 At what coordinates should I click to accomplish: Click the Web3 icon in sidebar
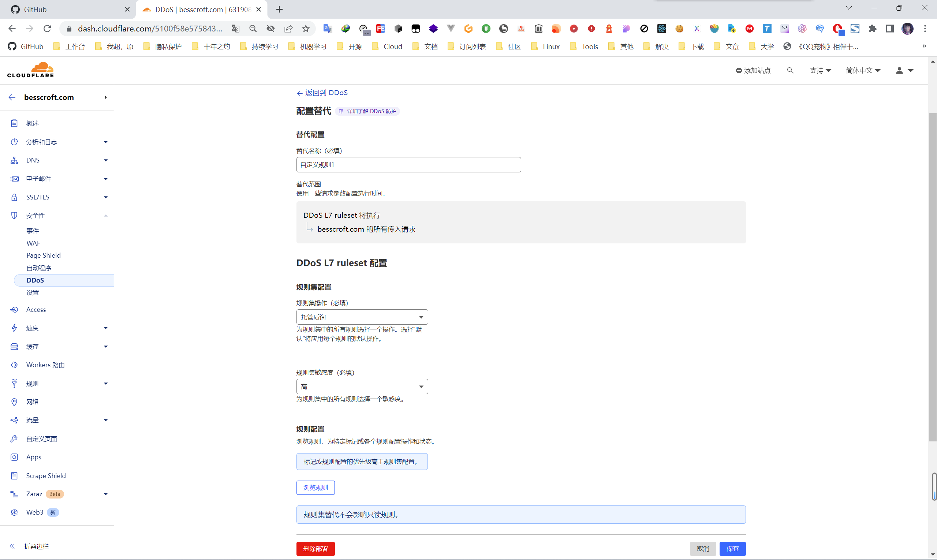tap(14, 512)
